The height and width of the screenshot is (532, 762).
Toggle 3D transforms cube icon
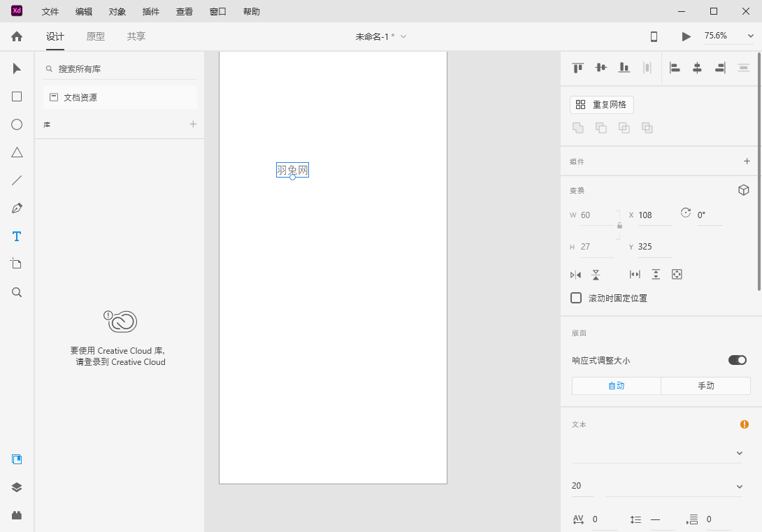(x=744, y=190)
